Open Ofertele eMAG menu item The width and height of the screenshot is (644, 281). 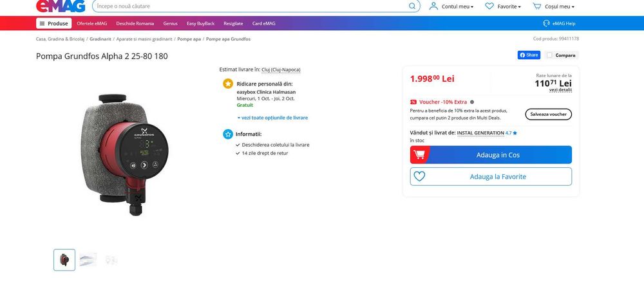pos(92,23)
